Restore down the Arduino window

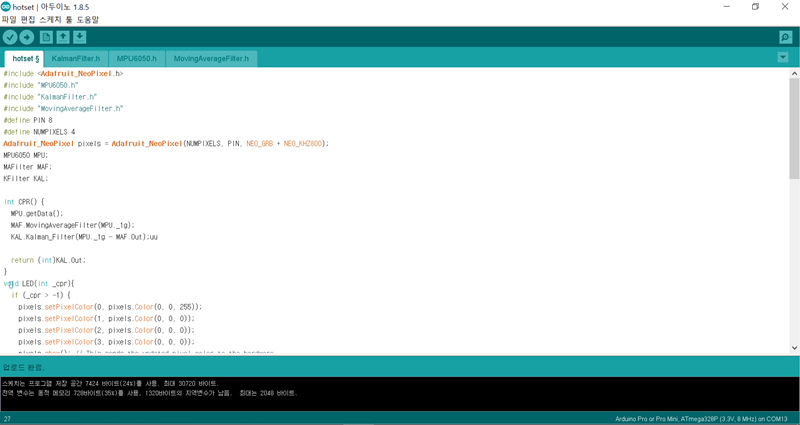[x=756, y=7]
